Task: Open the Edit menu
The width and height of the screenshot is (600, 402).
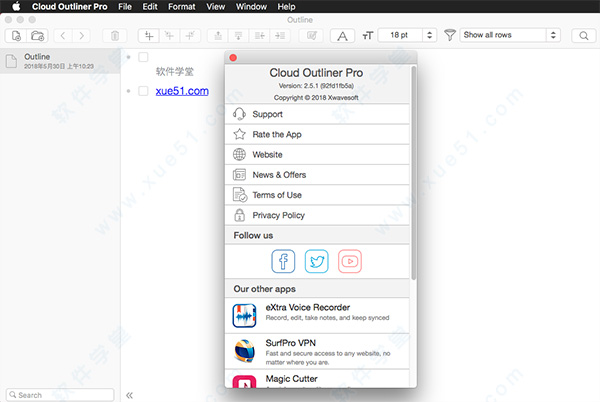Action: point(150,7)
